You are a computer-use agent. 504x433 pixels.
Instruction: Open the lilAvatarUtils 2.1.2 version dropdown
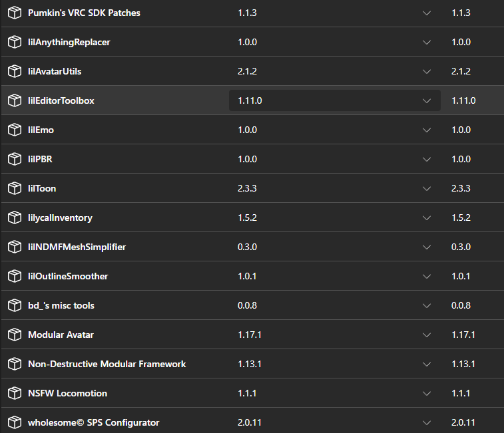point(335,71)
